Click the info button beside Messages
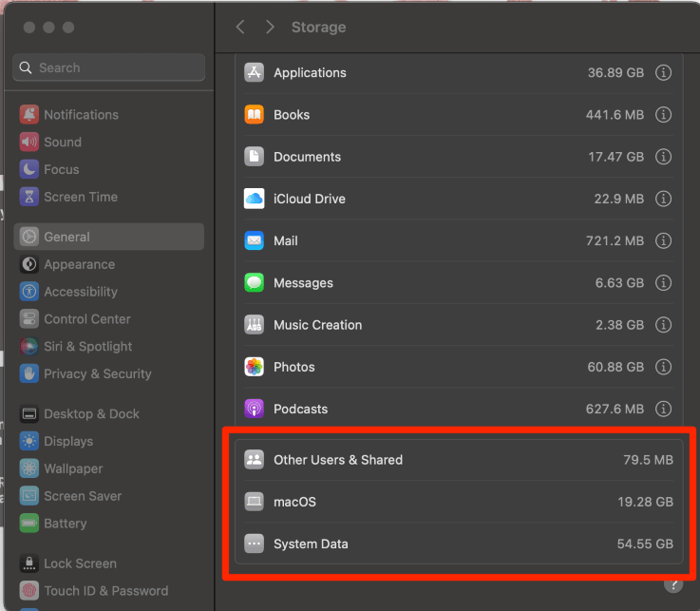 click(x=664, y=283)
